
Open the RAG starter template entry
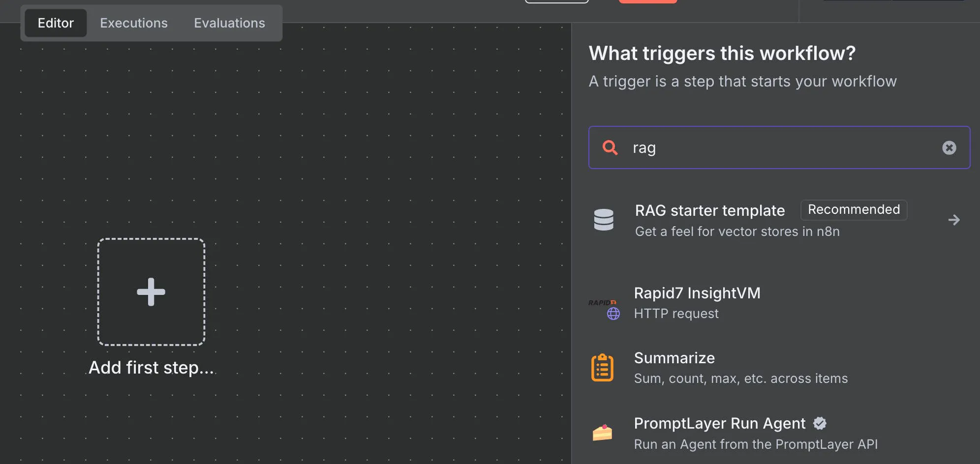(x=709, y=211)
